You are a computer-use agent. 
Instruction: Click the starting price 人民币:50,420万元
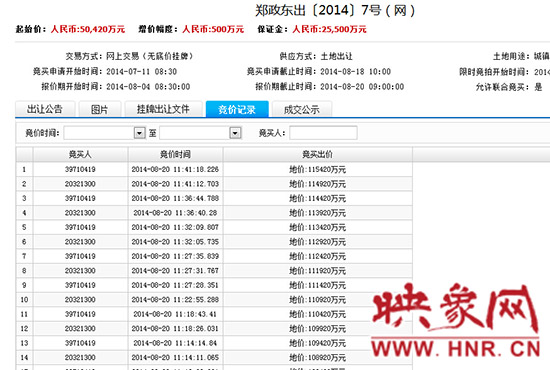pyautogui.click(x=88, y=29)
